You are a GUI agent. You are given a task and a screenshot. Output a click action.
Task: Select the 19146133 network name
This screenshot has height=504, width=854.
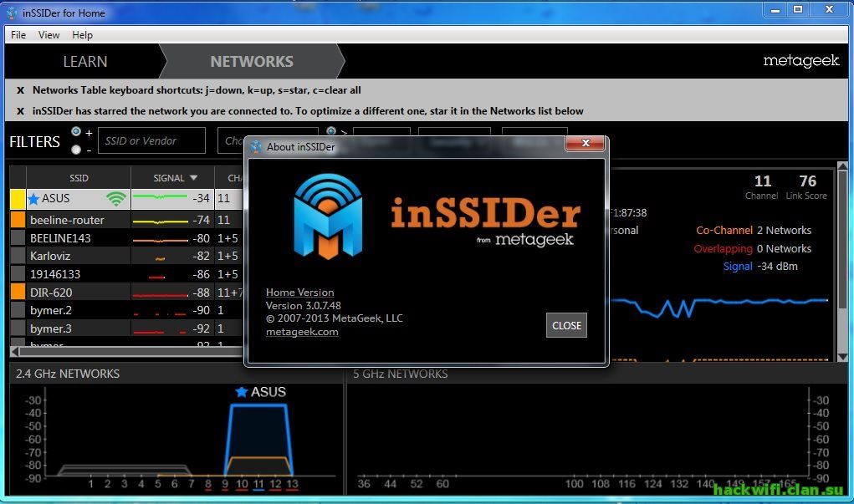pos(55,274)
